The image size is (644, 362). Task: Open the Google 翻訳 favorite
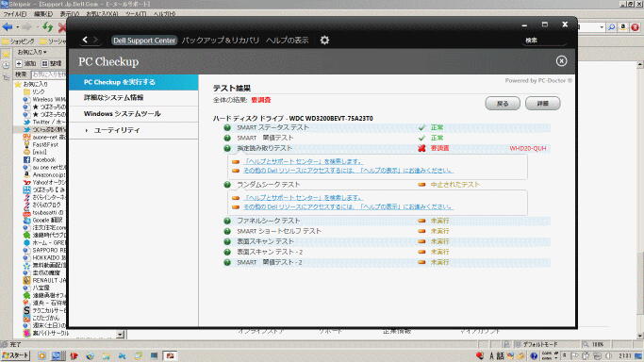44,220
